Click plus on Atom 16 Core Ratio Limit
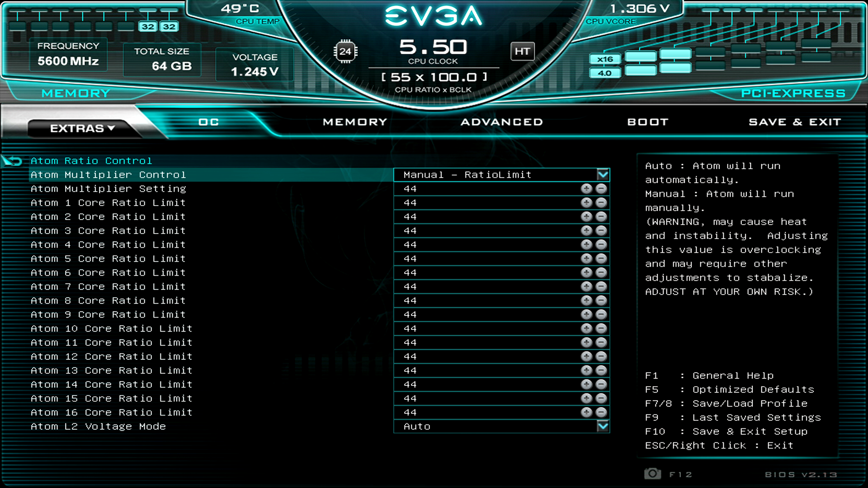The image size is (868, 488). click(586, 413)
